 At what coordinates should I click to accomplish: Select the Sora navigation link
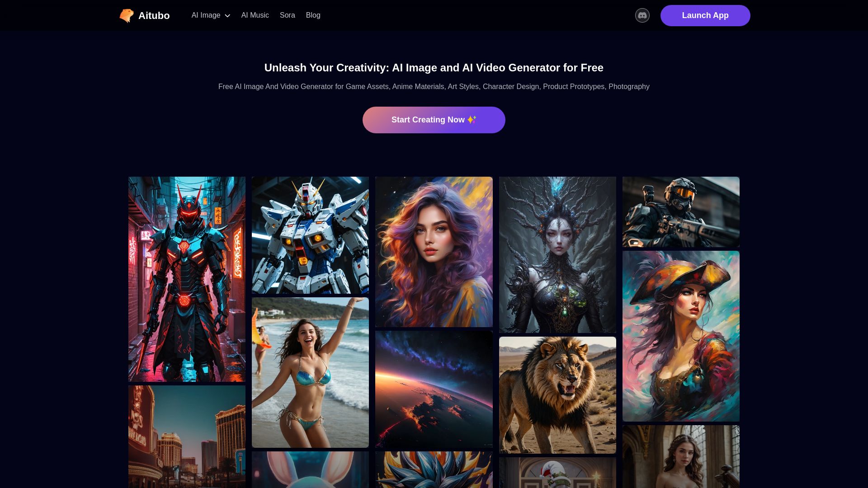point(287,15)
